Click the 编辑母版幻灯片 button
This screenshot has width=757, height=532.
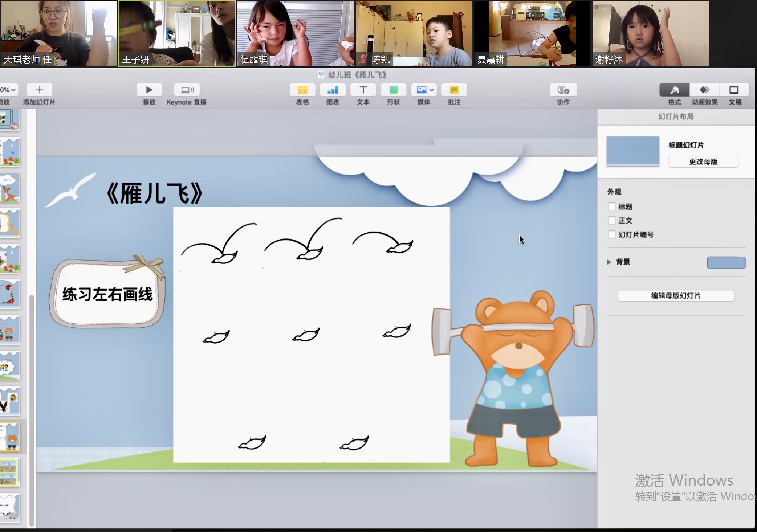[x=676, y=296]
